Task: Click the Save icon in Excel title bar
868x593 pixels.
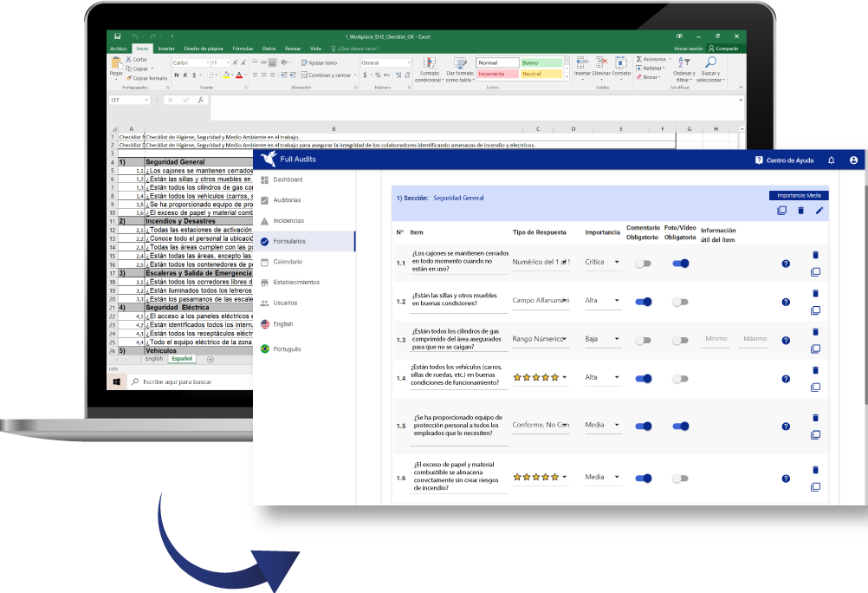Action: tap(117, 36)
